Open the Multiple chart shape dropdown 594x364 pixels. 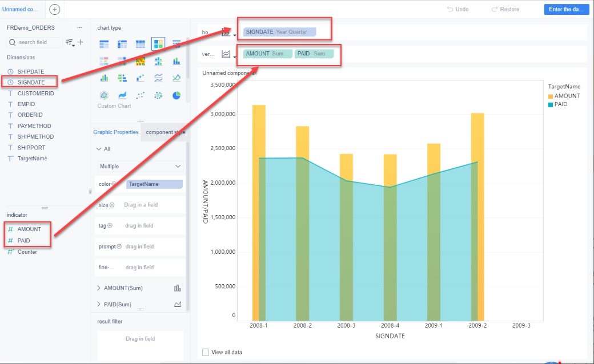[140, 167]
